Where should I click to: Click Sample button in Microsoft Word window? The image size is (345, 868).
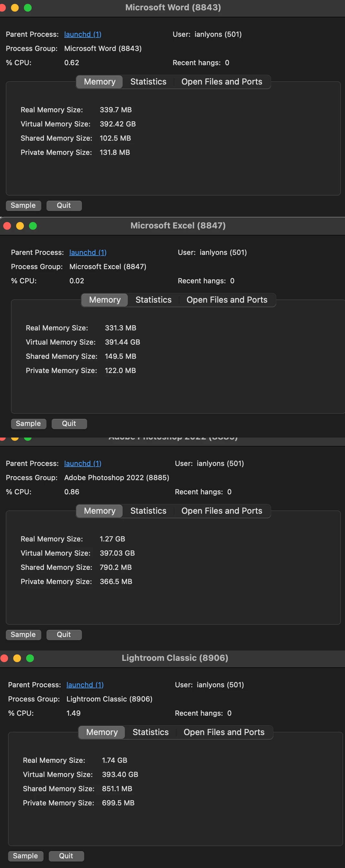click(23, 206)
